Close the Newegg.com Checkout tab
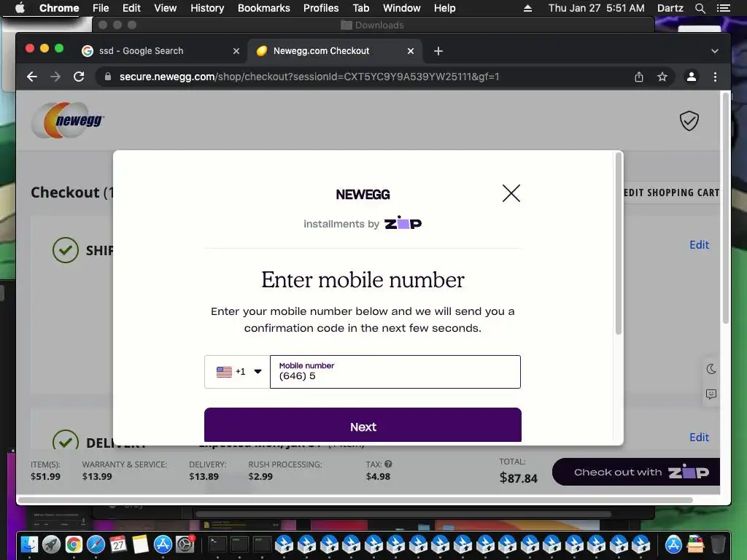This screenshot has height=560, width=747. 410,51
